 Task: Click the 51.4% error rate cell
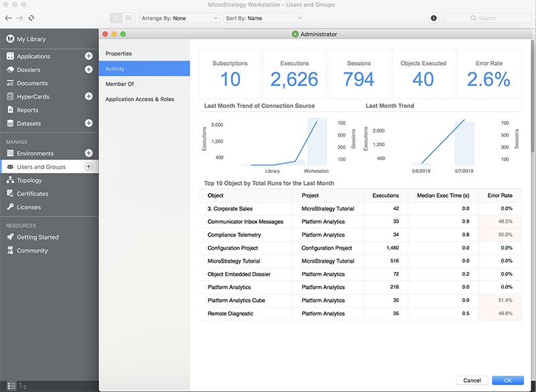point(500,300)
